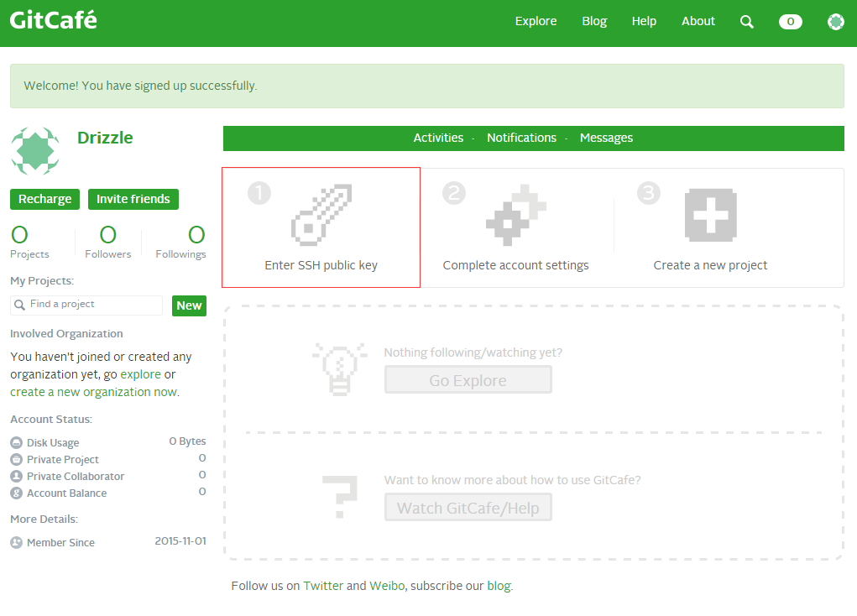Click the SSH key icon in step 1
Screen dimensions: 857x616
[321, 214]
